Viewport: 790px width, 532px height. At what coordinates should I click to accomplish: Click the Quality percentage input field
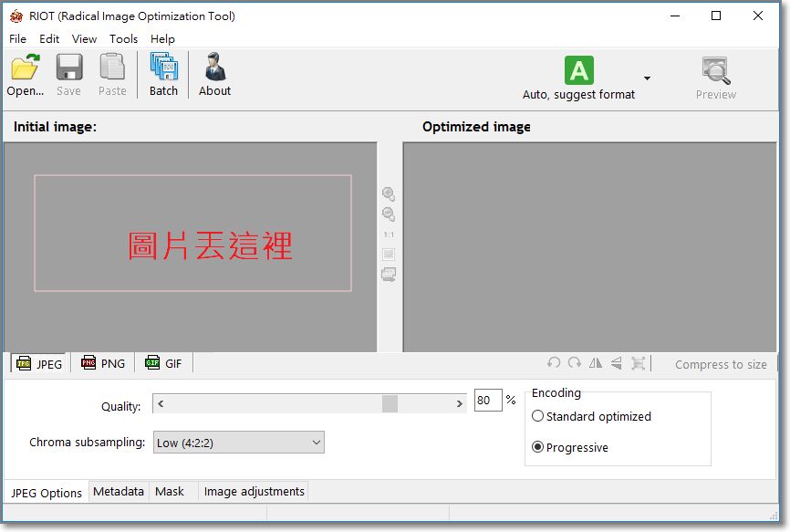[x=487, y=401]
